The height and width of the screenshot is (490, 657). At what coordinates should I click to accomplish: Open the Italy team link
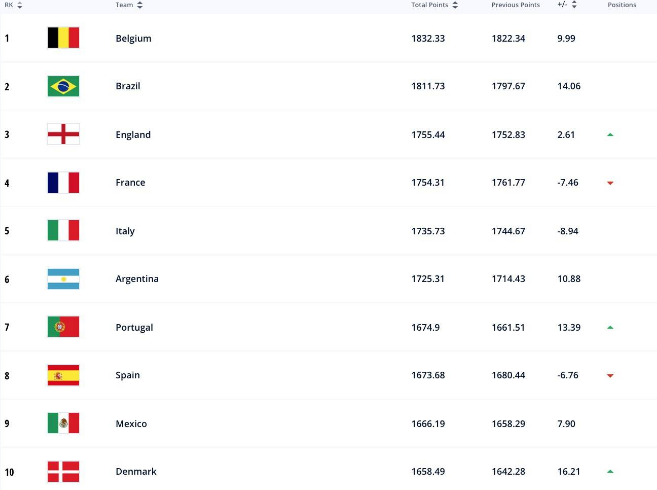tap(125, 231)
